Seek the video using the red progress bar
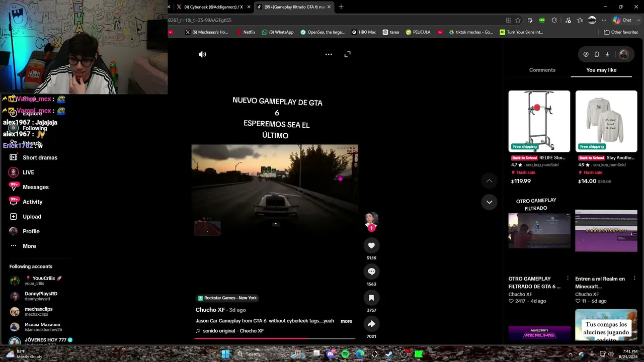The image size is (644, 362). (275, 338)
